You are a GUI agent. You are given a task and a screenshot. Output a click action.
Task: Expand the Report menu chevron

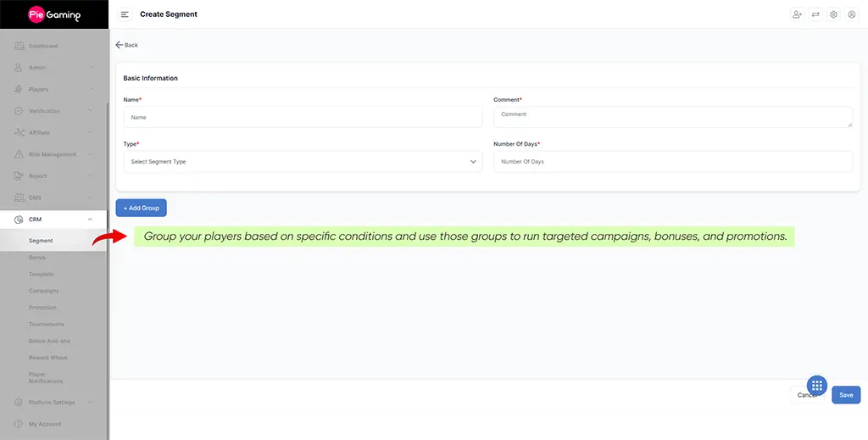(91, 176)
